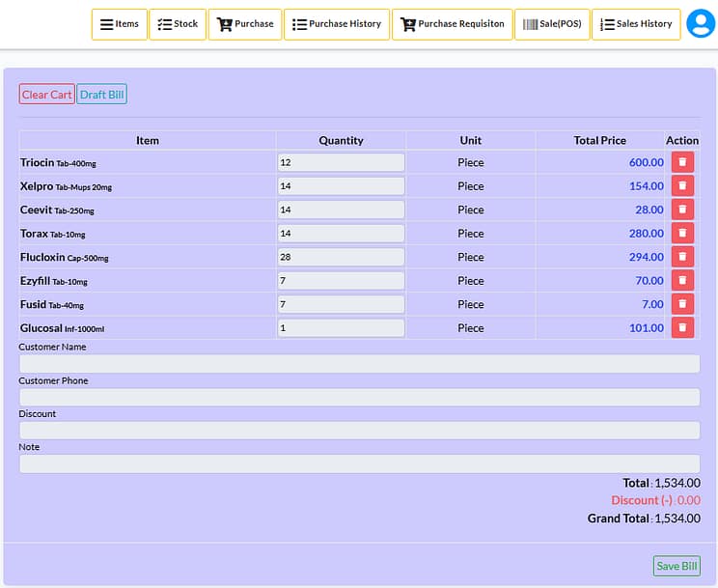
Task: Open the Purchase page
Action: 245,24
